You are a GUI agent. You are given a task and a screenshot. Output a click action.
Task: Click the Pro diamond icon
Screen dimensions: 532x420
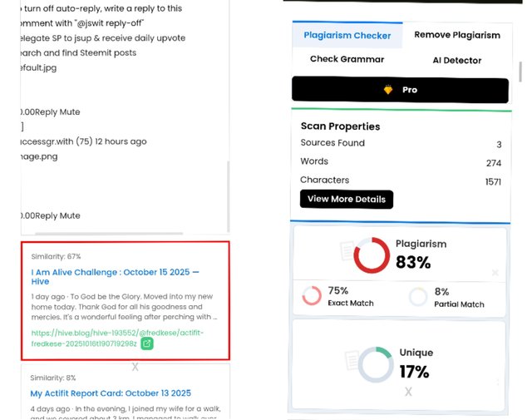[x=387, y=90]
